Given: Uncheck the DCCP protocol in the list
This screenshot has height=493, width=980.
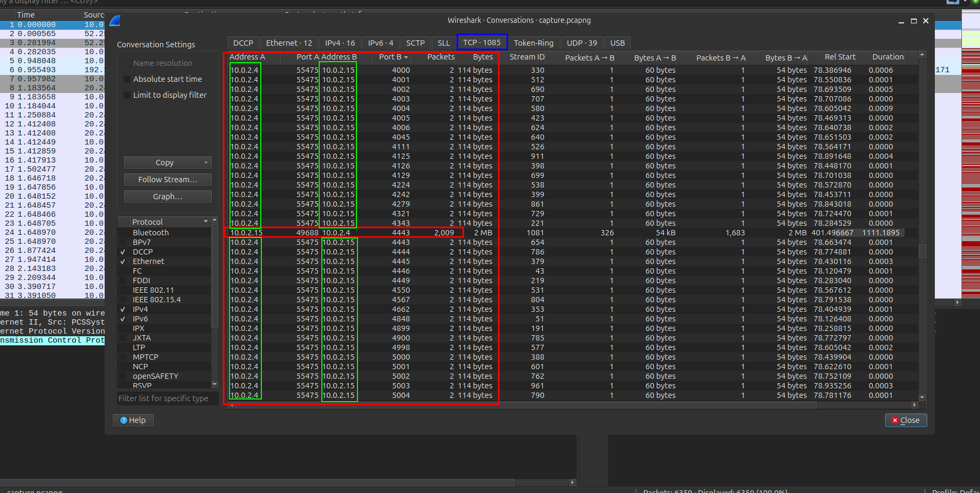Looking at the screenshot, I should [123, 252].
